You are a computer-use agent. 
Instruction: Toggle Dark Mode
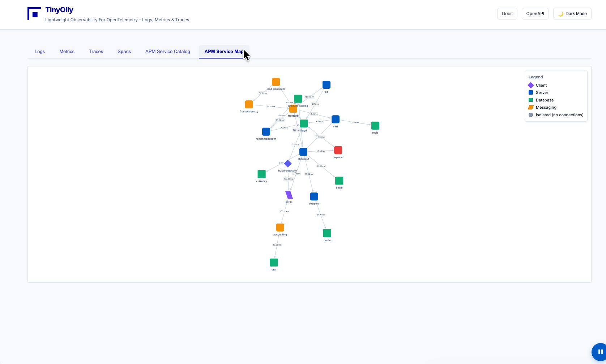[x=572, y=14]
